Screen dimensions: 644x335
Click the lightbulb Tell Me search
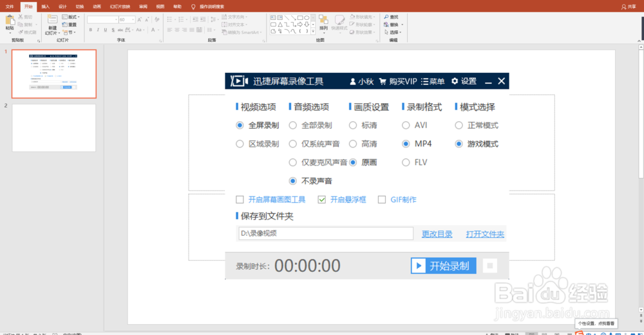[193, 6]
